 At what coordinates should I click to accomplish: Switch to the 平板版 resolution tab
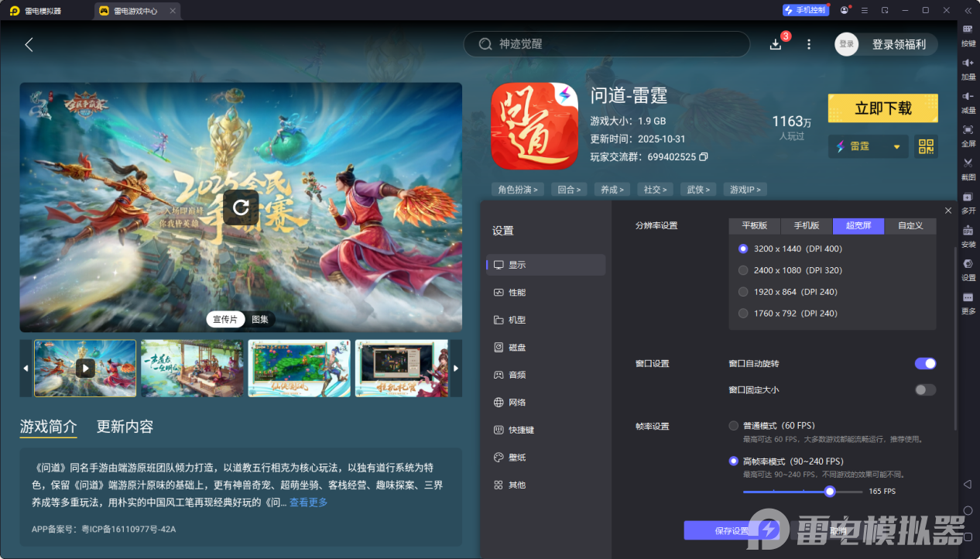(x=754, y=225)
